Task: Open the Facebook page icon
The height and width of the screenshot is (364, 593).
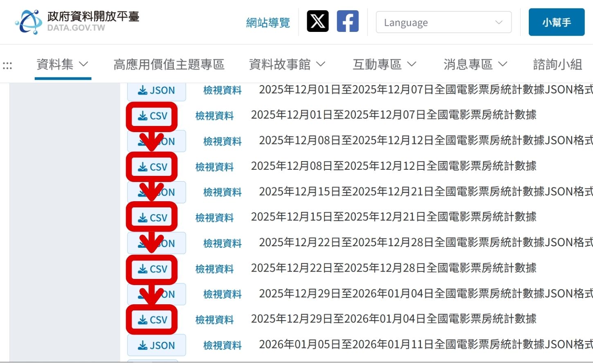Action: coord(347,21)
